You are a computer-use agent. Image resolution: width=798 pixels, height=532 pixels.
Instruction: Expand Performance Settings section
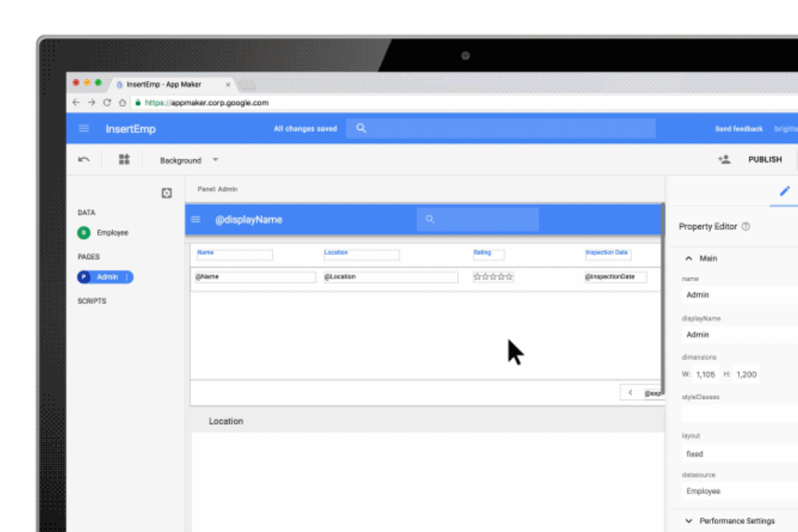pos(688,521)
